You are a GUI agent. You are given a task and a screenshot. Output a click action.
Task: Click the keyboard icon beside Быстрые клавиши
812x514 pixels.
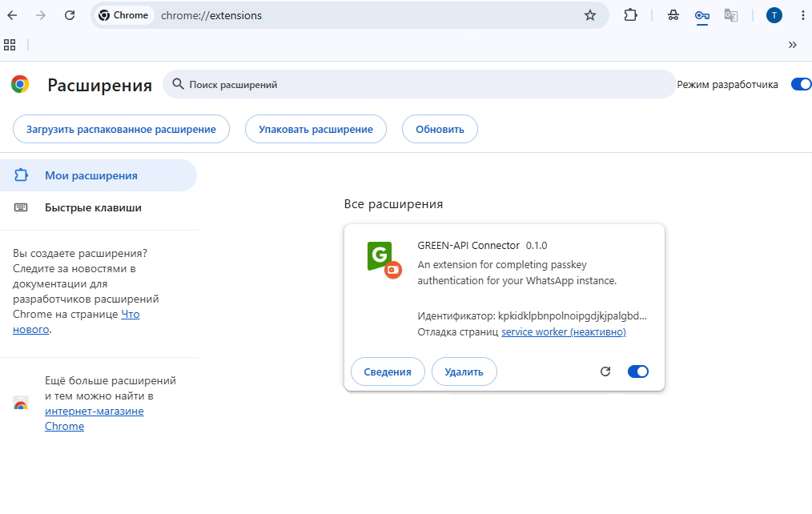21,207
